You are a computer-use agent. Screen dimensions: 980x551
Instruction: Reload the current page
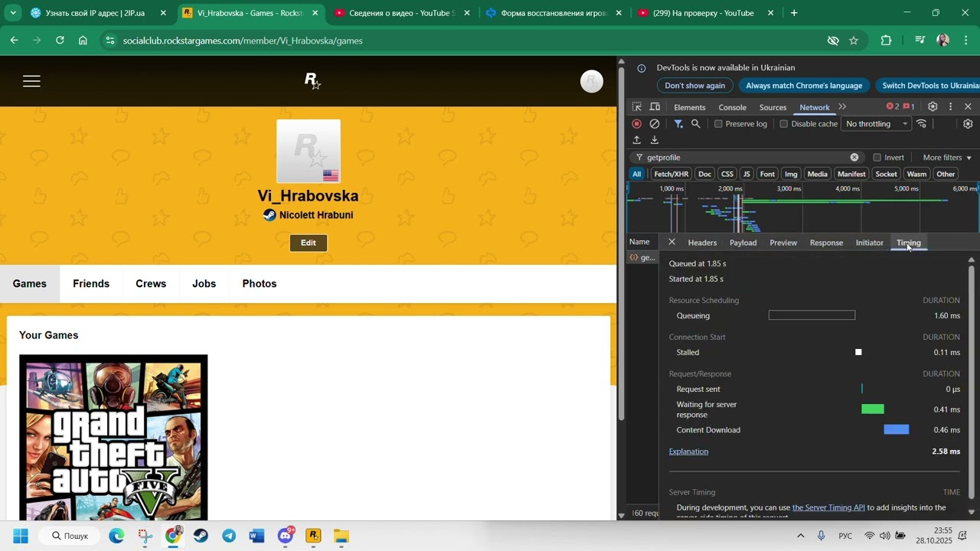coord(60,41)
